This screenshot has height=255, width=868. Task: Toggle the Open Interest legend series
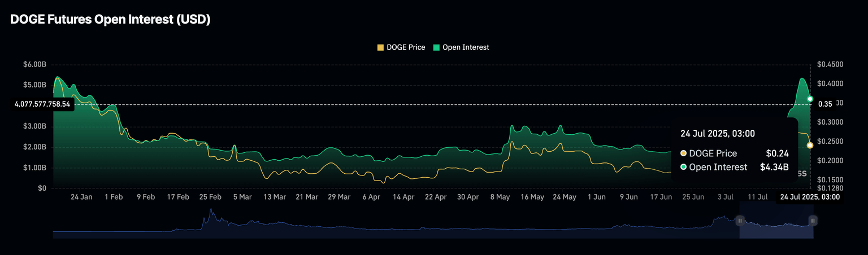(465, 47)
